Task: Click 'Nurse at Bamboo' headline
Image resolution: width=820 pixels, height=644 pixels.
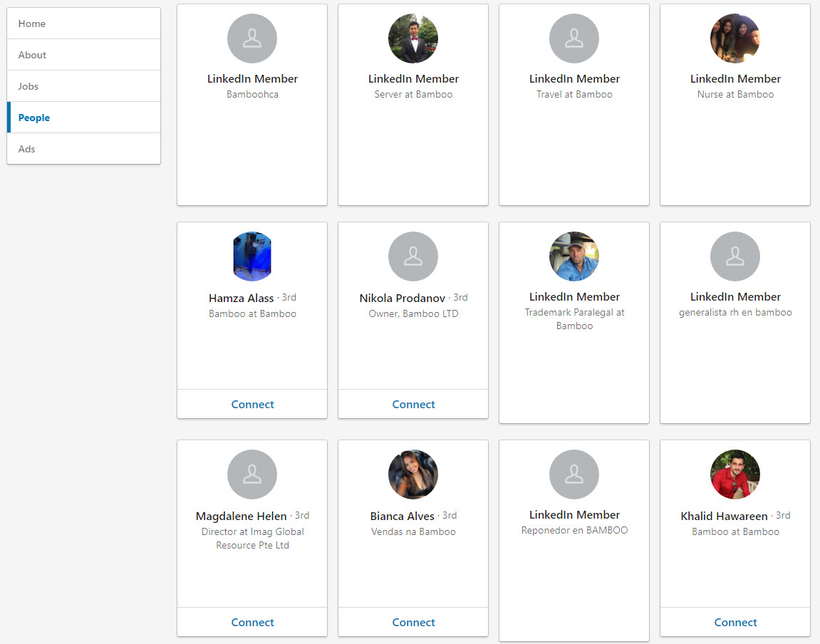Action: [x=735, y=95]
